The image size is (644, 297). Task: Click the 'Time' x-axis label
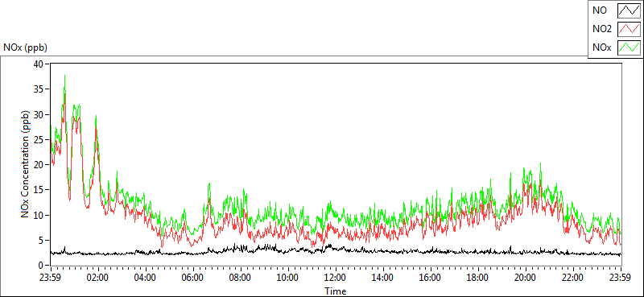click(335, 291)
